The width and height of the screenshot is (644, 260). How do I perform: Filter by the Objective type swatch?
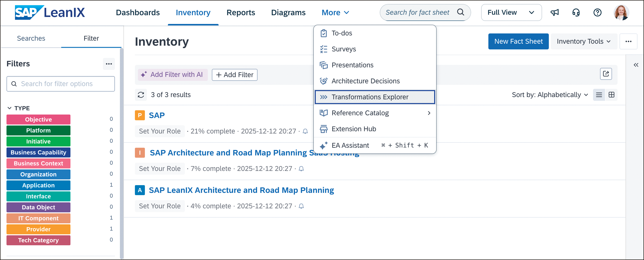[x=38, y=119]
